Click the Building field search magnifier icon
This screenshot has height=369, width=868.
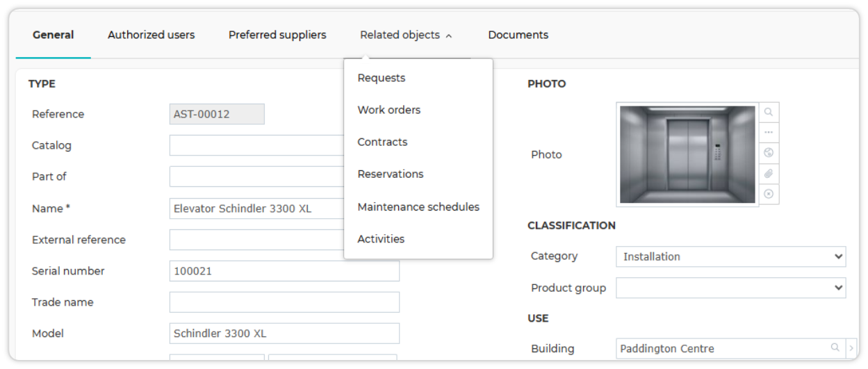point(835,348)
